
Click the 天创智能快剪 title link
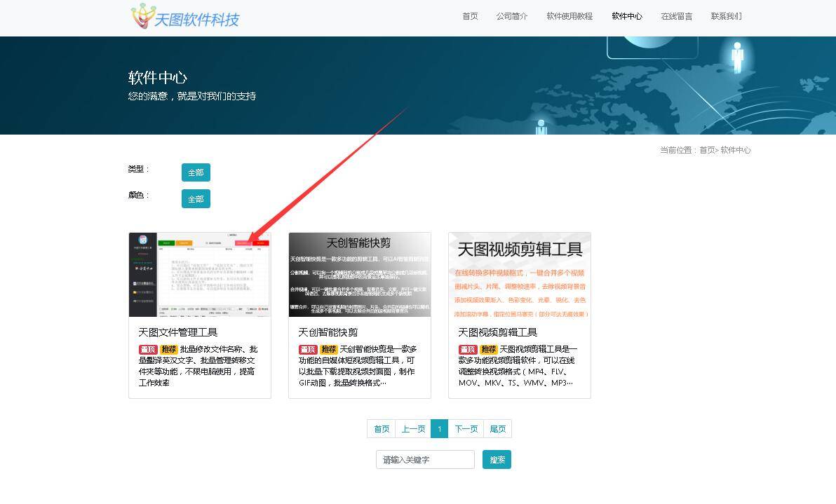(x=328, y=332)
